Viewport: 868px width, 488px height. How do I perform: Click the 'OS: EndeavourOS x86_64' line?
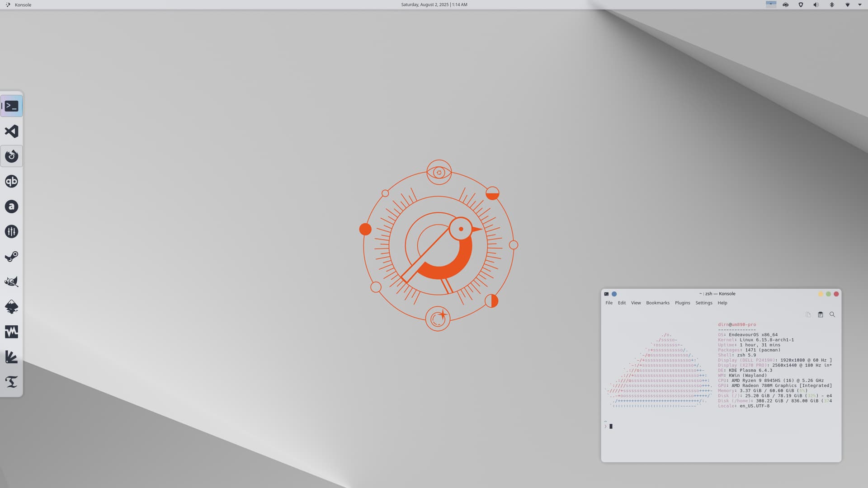coord(748,335)
